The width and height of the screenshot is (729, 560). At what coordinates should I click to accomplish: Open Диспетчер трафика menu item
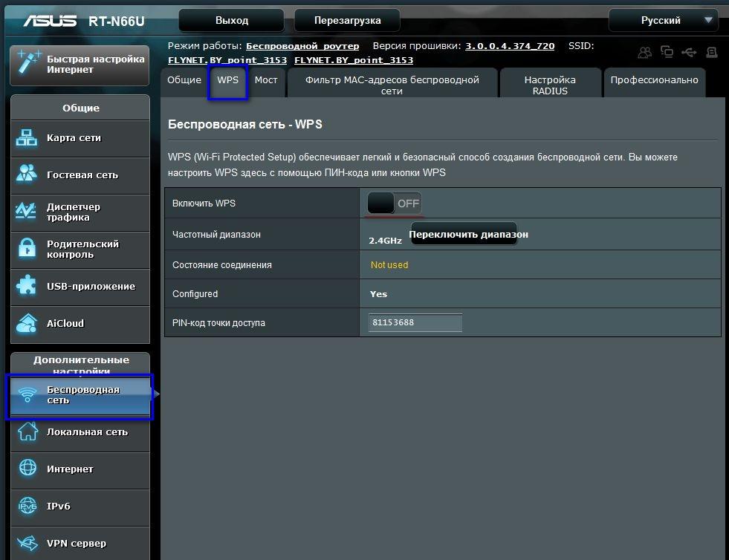point(80,212)
